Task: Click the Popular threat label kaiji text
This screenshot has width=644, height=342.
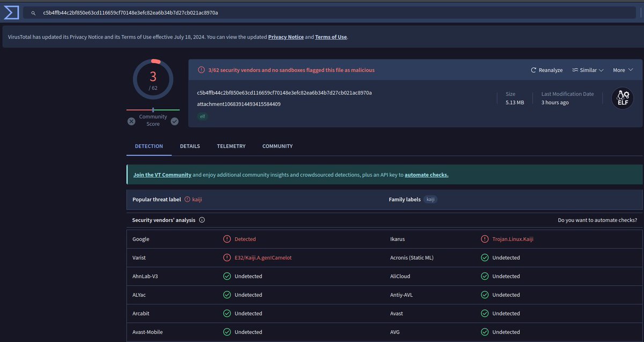Action: coord(197,199)
